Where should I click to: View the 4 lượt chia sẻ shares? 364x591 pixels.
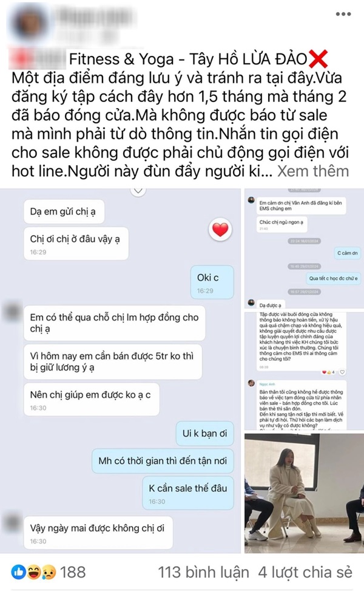pyautogui.click(x=305, y=572)
